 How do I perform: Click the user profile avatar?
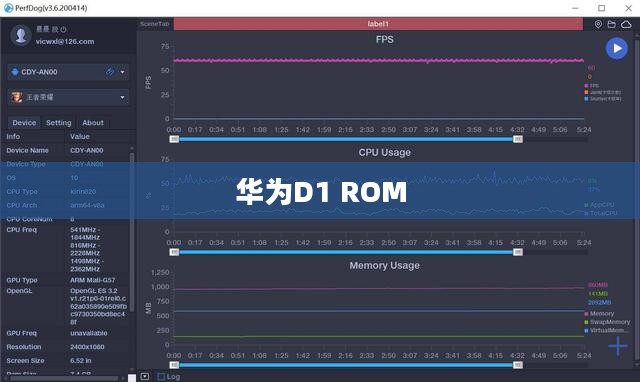click(x=20, y=35)
